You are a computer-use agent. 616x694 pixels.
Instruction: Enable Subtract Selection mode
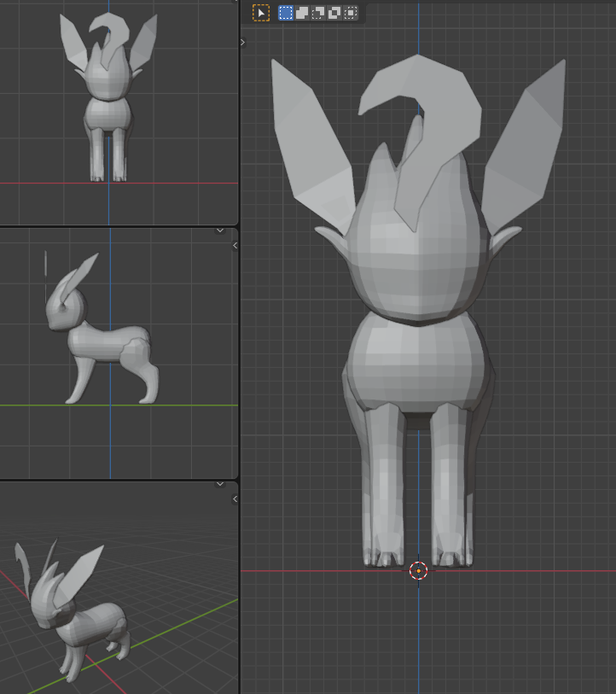318,13
